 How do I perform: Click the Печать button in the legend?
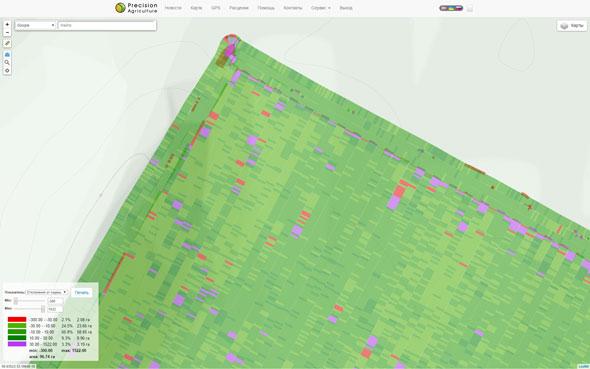(82, 292)
